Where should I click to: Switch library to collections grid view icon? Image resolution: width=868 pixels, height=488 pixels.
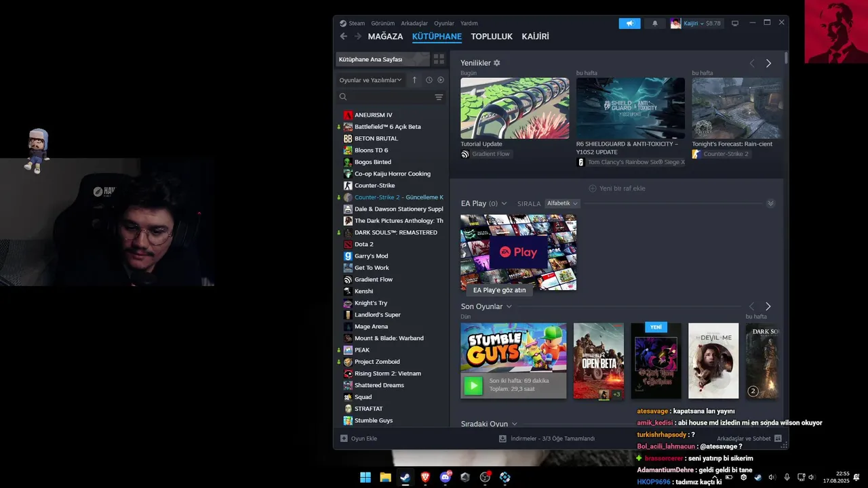[x=439, y=59]
